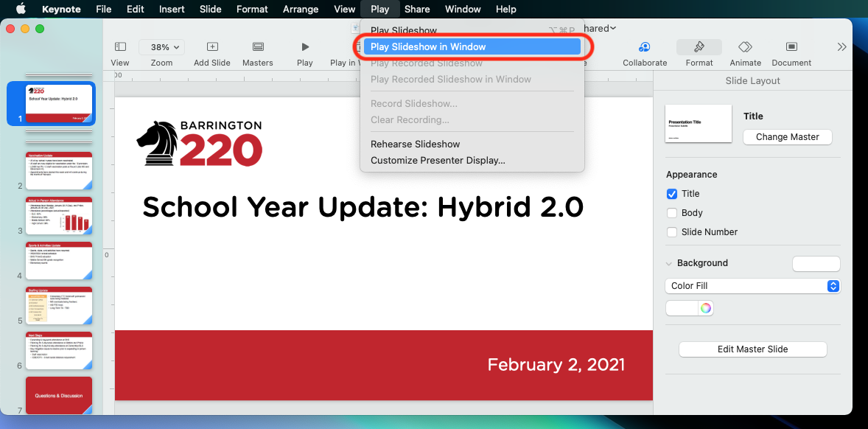Click the Keynote application menu

(x=61, y=9)
